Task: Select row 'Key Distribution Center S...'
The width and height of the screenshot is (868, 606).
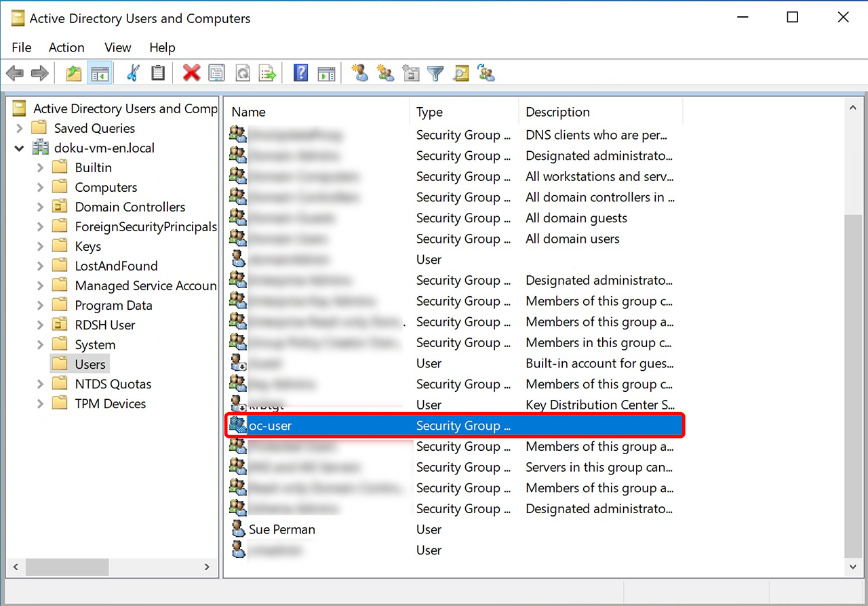Action: pyautogui.click(x=454, y=405)
